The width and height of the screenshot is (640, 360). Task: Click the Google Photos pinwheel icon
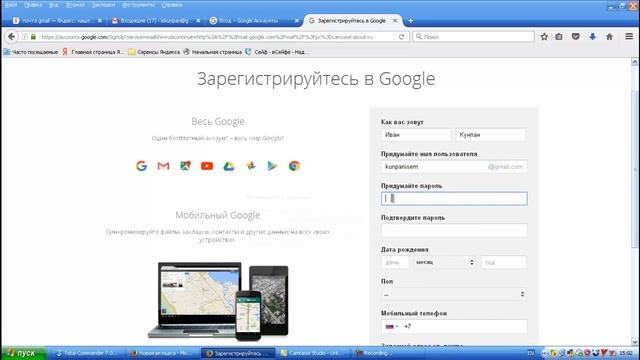[251, 166]
